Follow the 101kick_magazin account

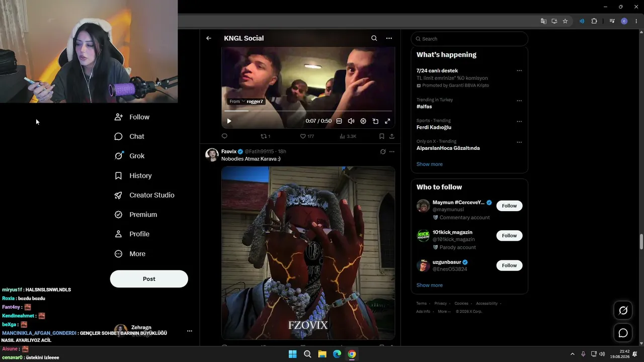point(509,235)
